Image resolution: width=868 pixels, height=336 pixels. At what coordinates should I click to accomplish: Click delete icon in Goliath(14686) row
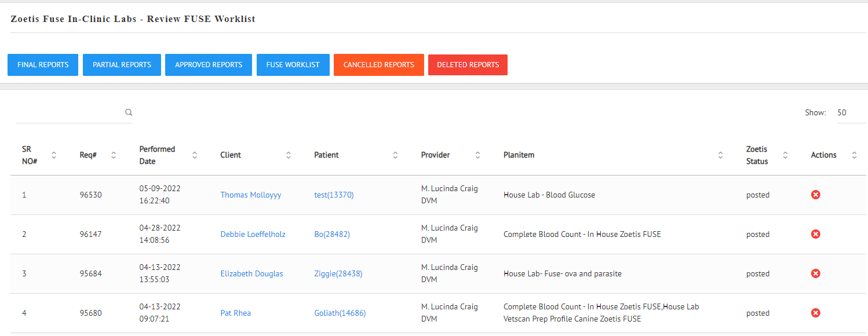click(815, 313)
